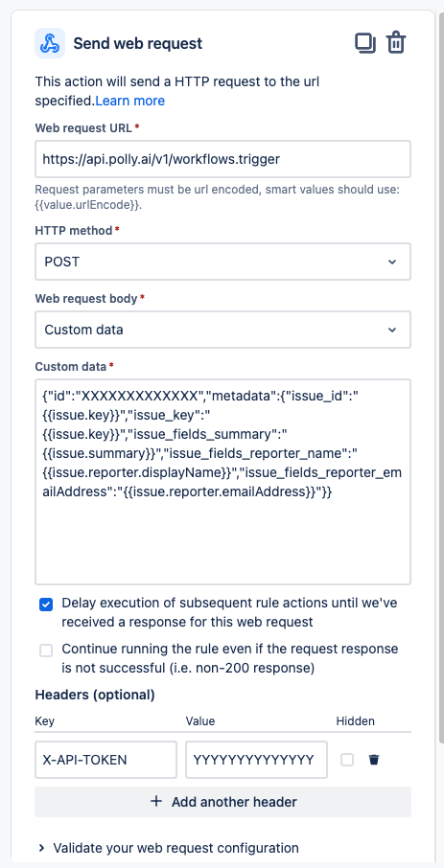
Task: Select the header Value field
Action: pos(257,760)
